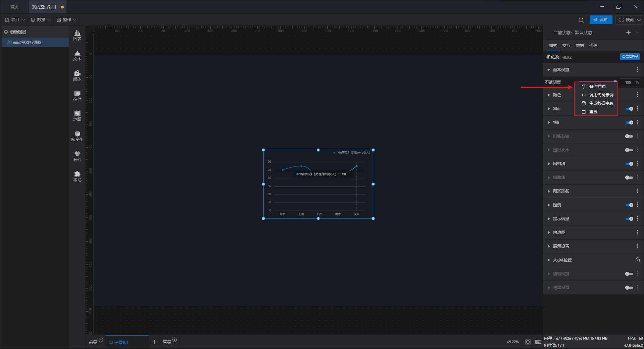Open more options for X轴 section
This screenshot has width=644, height=349.
(x=637, y=109)
